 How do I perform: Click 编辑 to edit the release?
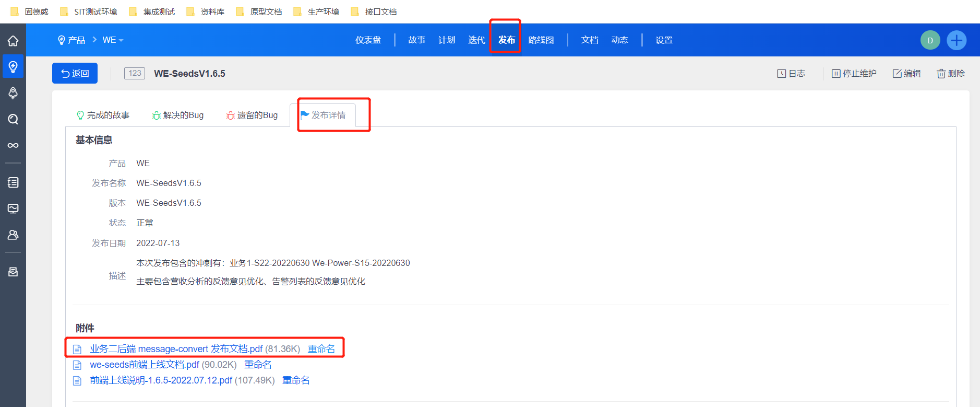coord(907,74)
